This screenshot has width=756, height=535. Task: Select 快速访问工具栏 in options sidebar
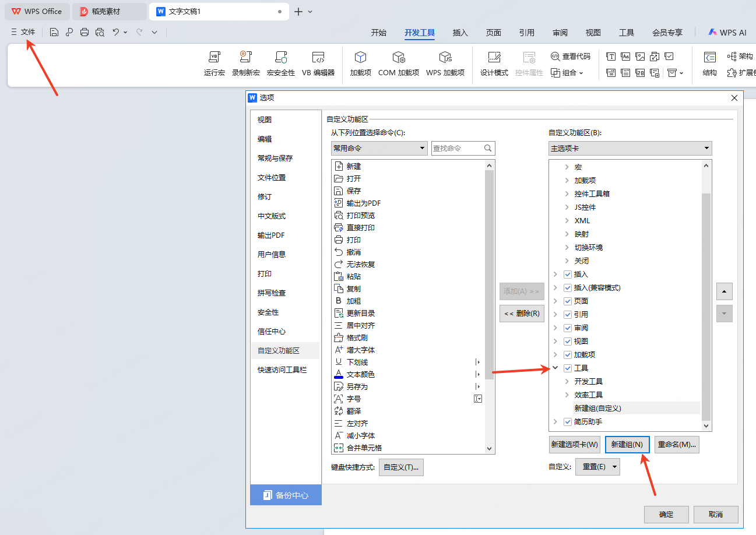[285, 370]
